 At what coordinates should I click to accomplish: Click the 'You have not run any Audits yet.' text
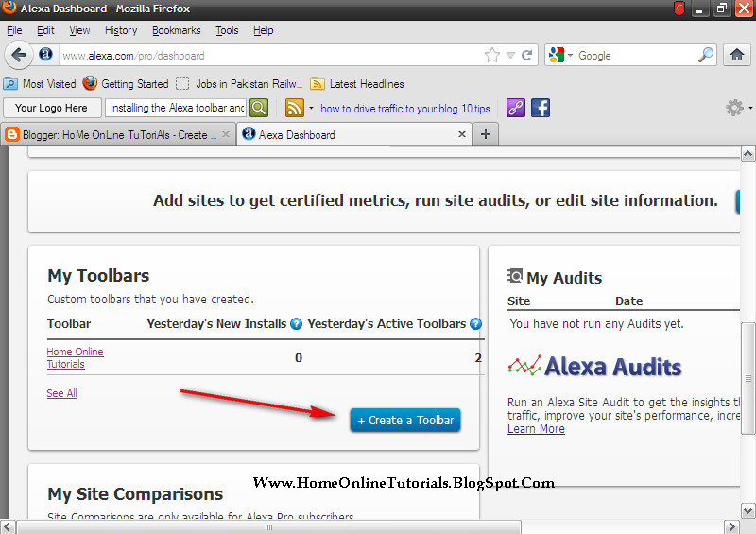[596, 323]
